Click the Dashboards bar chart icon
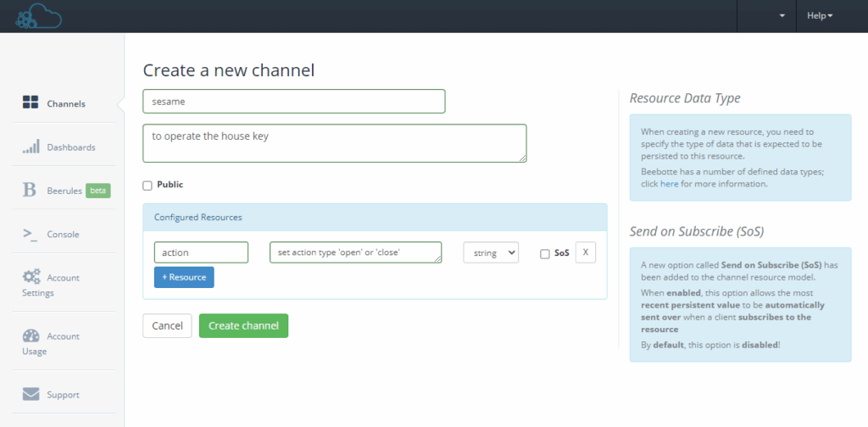 (31, 147)
